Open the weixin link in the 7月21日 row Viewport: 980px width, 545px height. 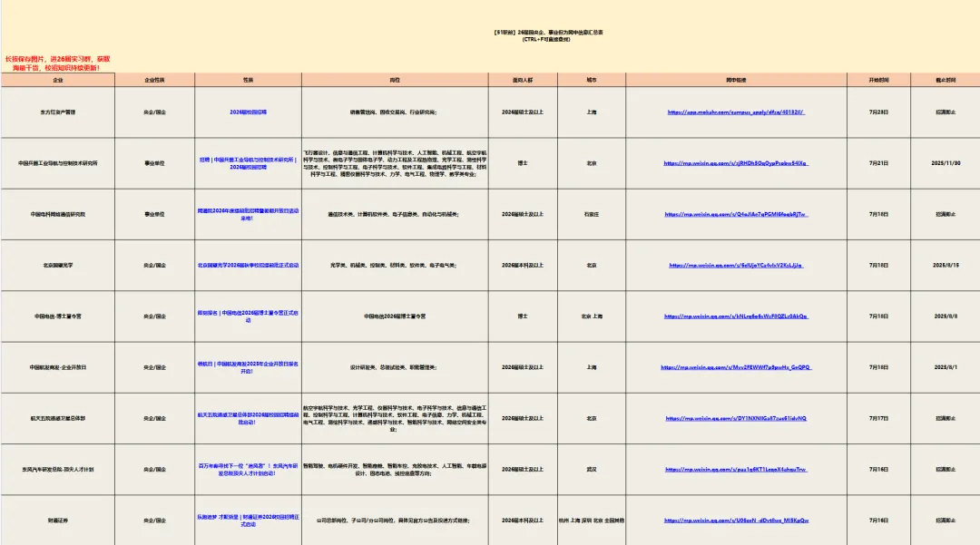(x=736, y=163)
